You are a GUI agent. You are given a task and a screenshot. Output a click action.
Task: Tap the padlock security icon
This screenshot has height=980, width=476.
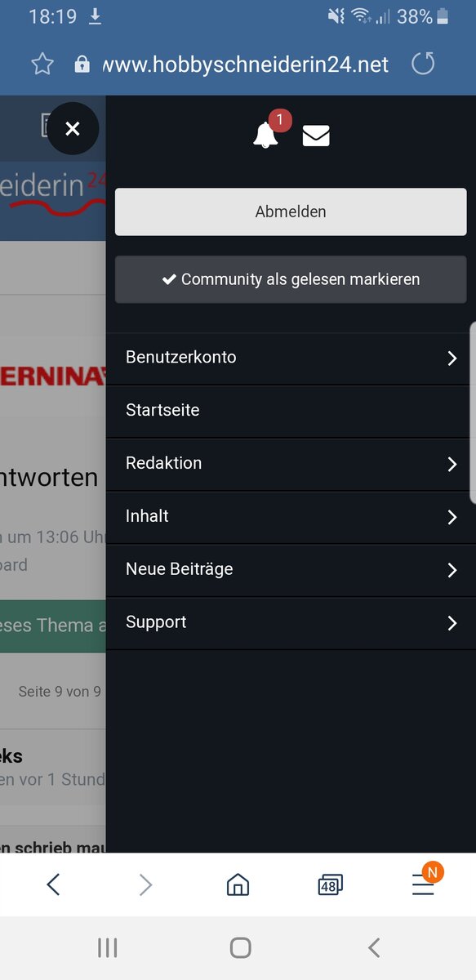[82, 65]
